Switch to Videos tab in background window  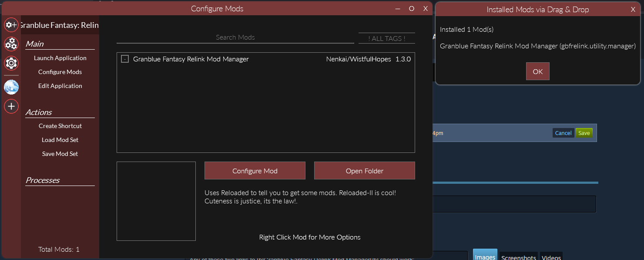(x=551, y=257)
